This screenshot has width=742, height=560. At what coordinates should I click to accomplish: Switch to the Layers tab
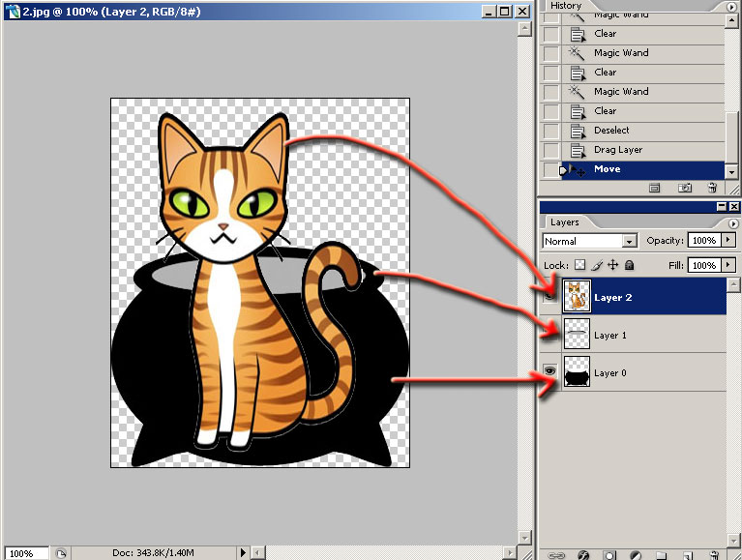pyautogui.click(x=564, y=221)
